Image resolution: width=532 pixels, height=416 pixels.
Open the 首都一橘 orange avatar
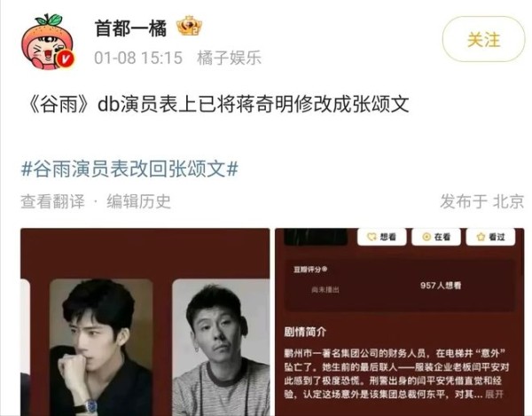click(x=48, y=42)
